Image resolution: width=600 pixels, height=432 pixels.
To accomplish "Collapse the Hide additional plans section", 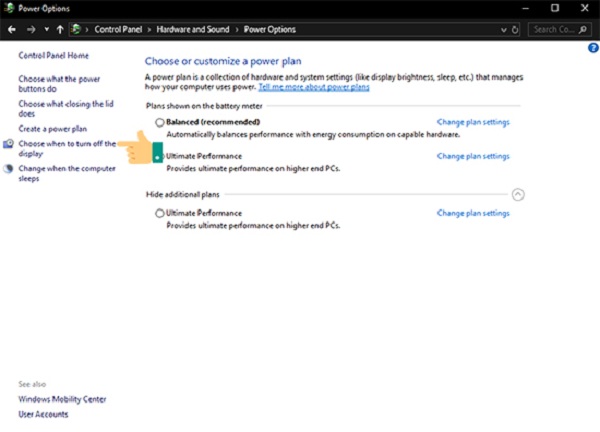I will pyautogui.click(x=518, y=194).
